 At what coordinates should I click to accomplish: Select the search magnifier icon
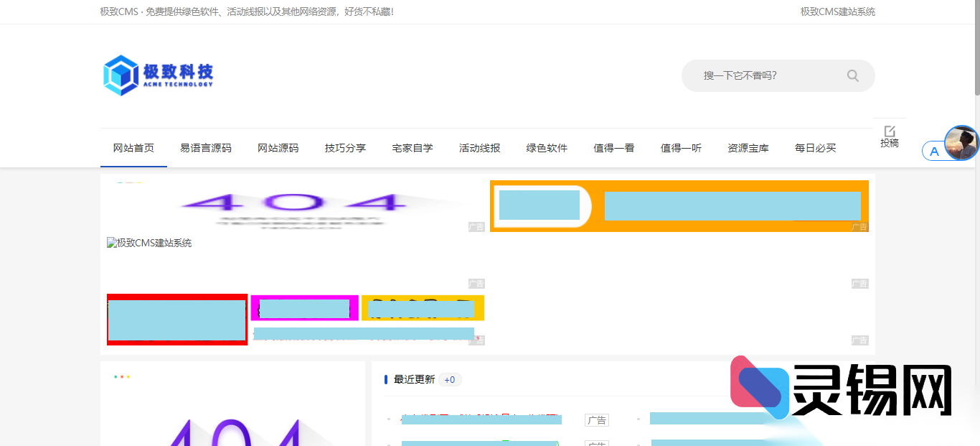[852, 75]
